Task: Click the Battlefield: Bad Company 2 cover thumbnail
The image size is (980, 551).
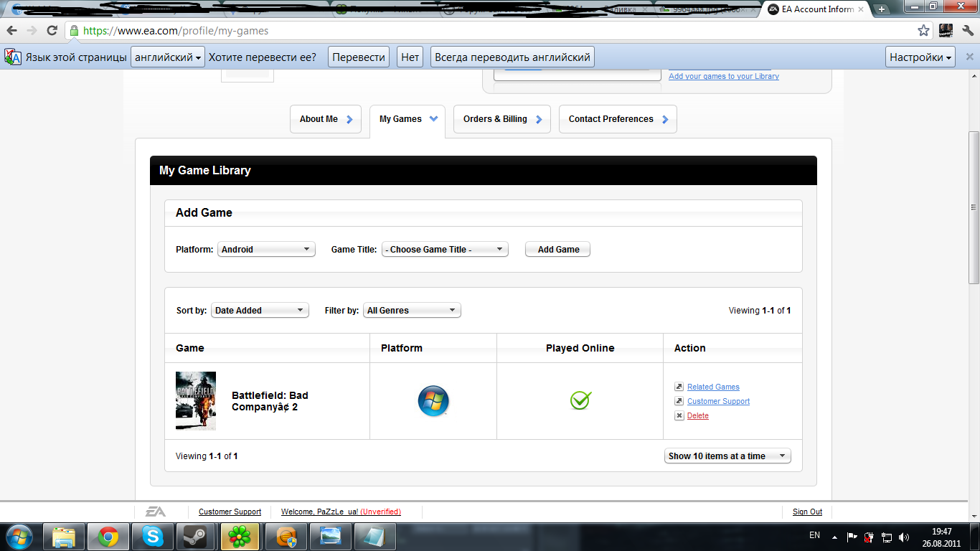Action: [x=196, y=401]
